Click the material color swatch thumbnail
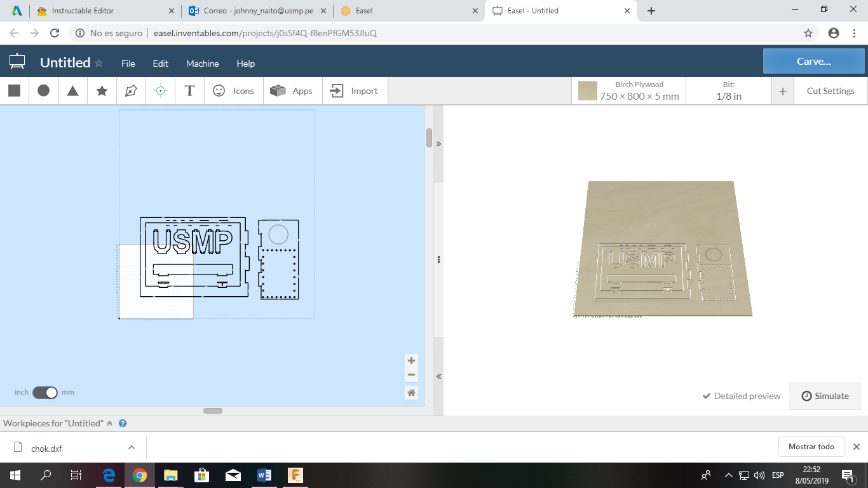The height and width of the screenshot is (488, 868). click(588, 91)
